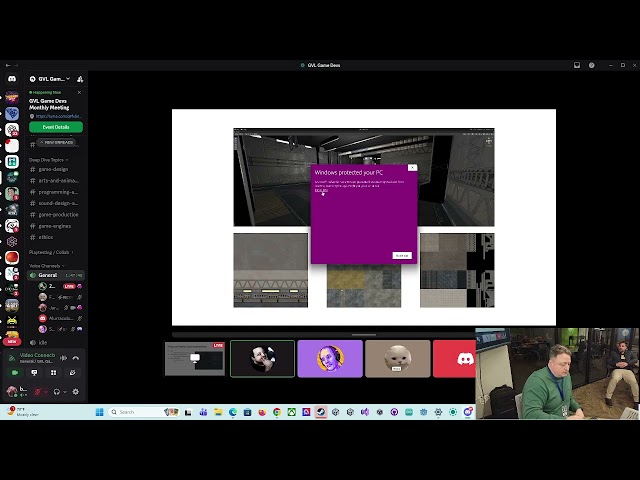The height and width of the screenshot is (480, 640).
Task: Select the General voice channel
Action: [56, 275]
